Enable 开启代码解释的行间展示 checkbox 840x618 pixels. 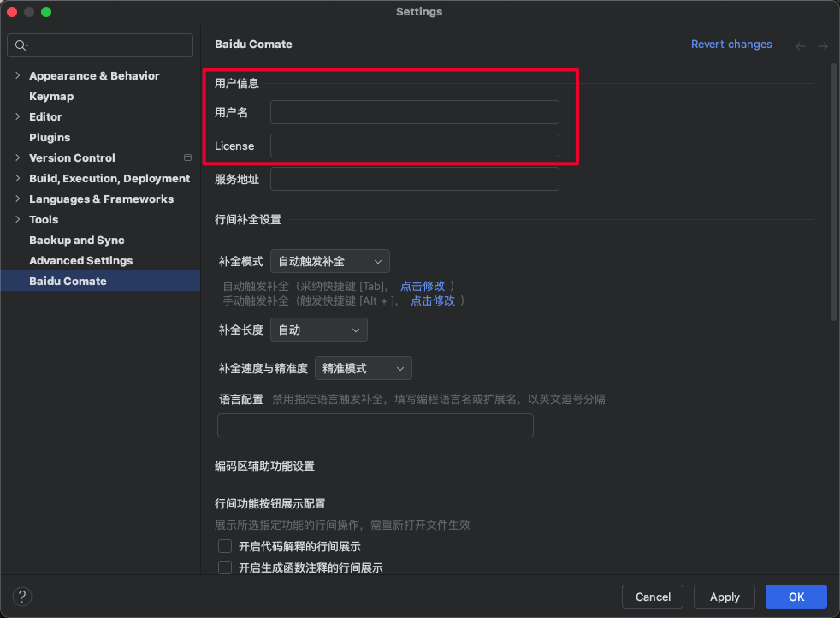click(225, 546)
